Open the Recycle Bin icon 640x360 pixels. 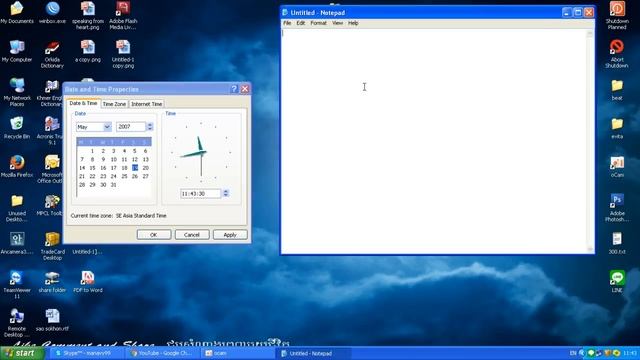[x=17, y=128]
